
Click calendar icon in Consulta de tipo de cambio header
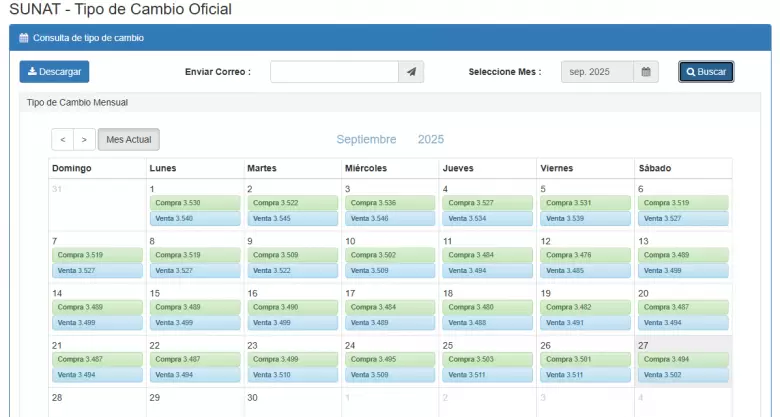[23, 38]
